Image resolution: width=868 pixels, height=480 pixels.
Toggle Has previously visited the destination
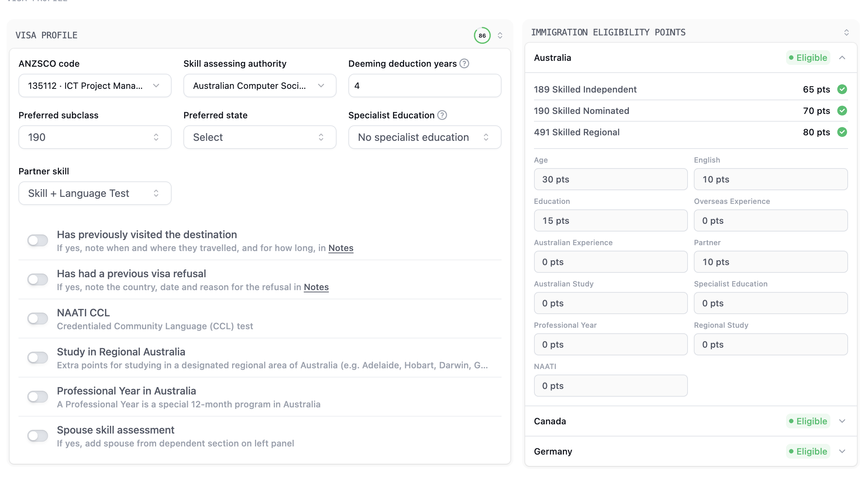(x=38, y=240)
